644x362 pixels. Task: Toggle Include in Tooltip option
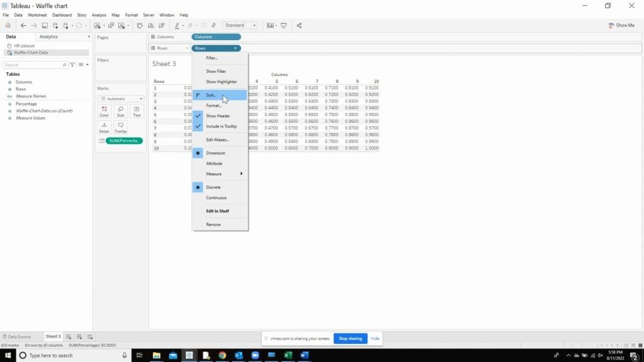[221, 126]
